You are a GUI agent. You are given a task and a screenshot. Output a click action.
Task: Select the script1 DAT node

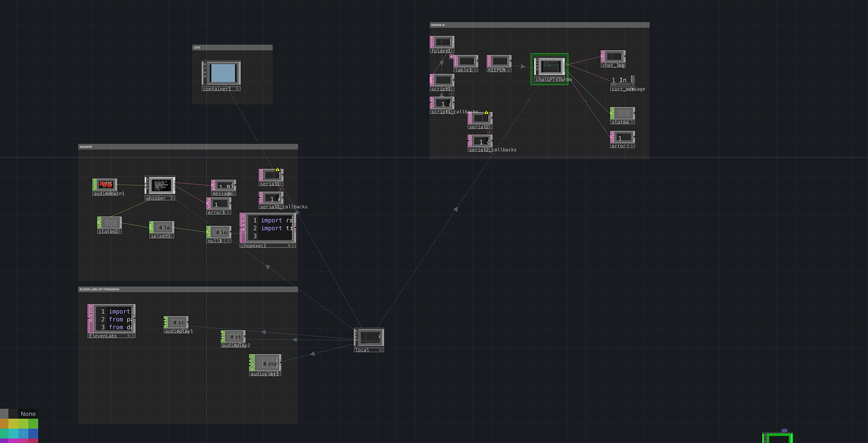point(442,80)
